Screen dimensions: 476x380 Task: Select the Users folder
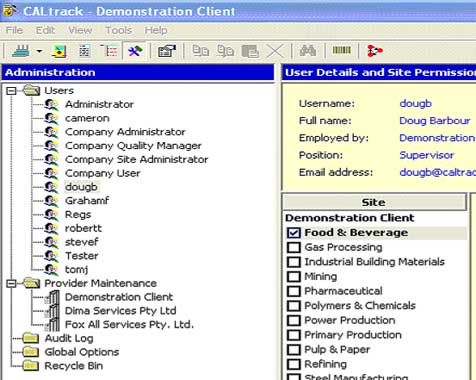coord(59,91)
